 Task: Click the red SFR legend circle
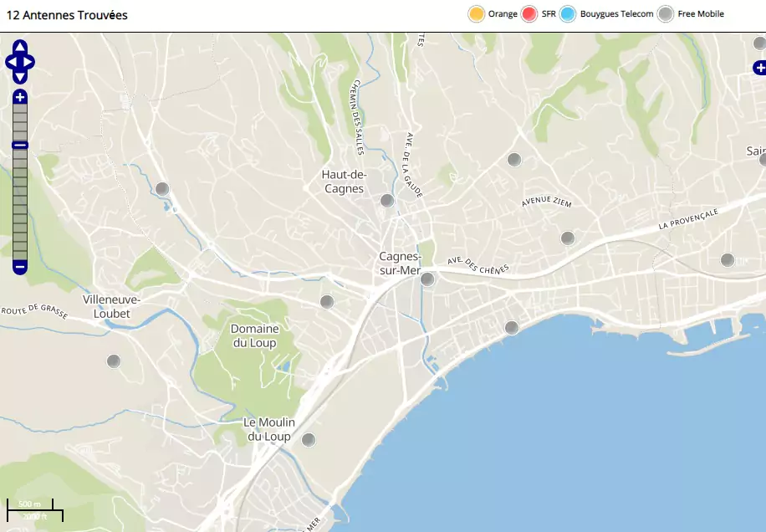529,14
